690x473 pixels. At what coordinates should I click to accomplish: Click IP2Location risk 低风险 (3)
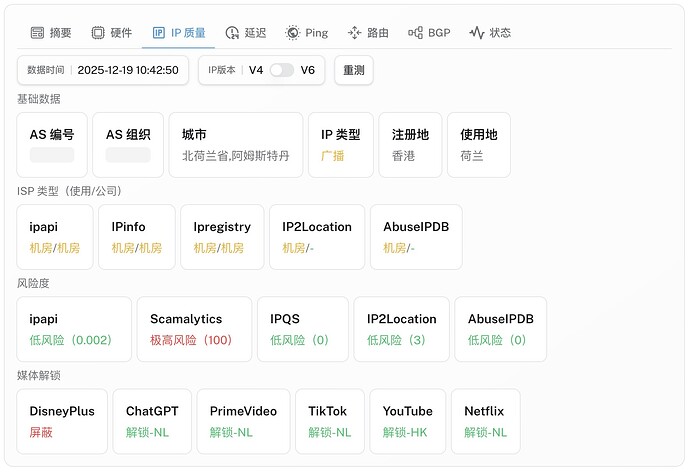396,340
